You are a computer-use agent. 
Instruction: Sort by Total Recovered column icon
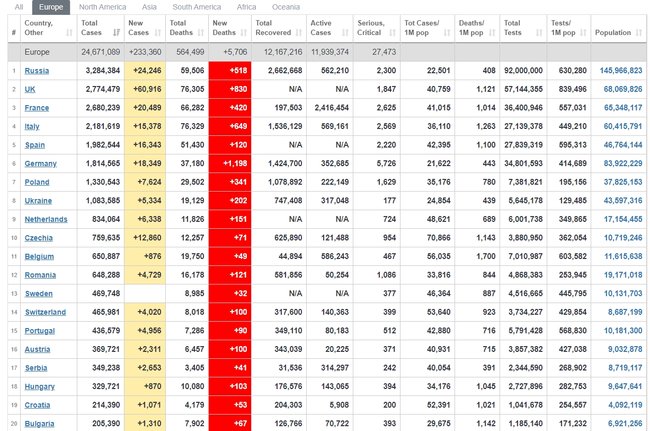click(299, 32)
